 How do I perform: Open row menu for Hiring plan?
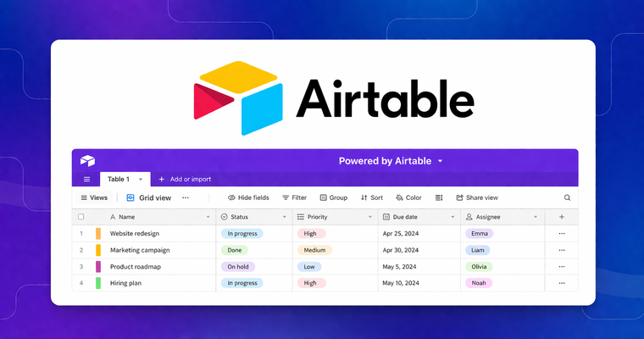(562, 283)
